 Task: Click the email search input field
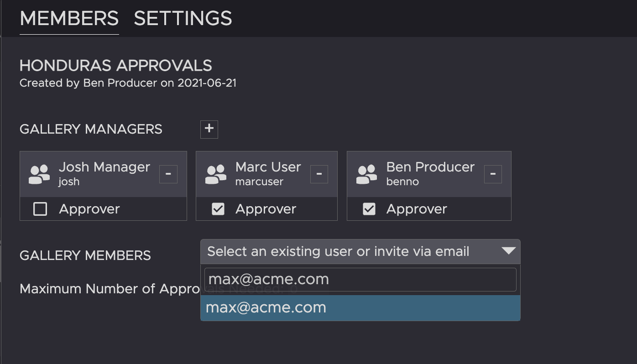click(x=360, y=280)
